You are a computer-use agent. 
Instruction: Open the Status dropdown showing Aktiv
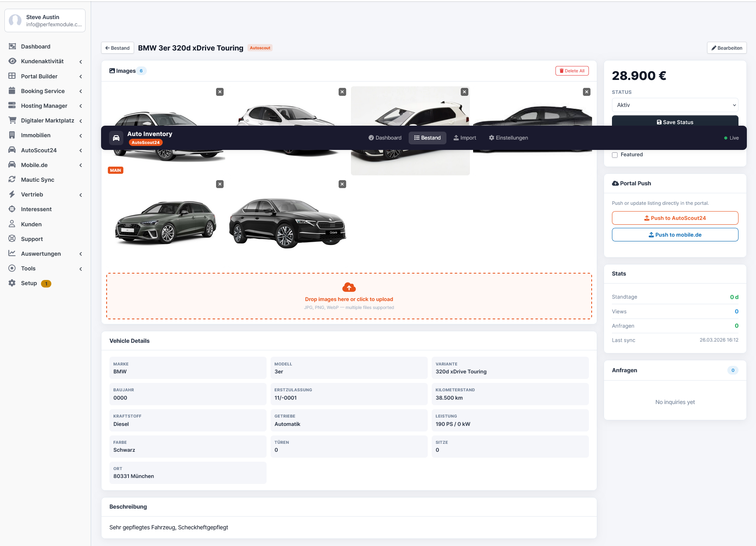675,105
